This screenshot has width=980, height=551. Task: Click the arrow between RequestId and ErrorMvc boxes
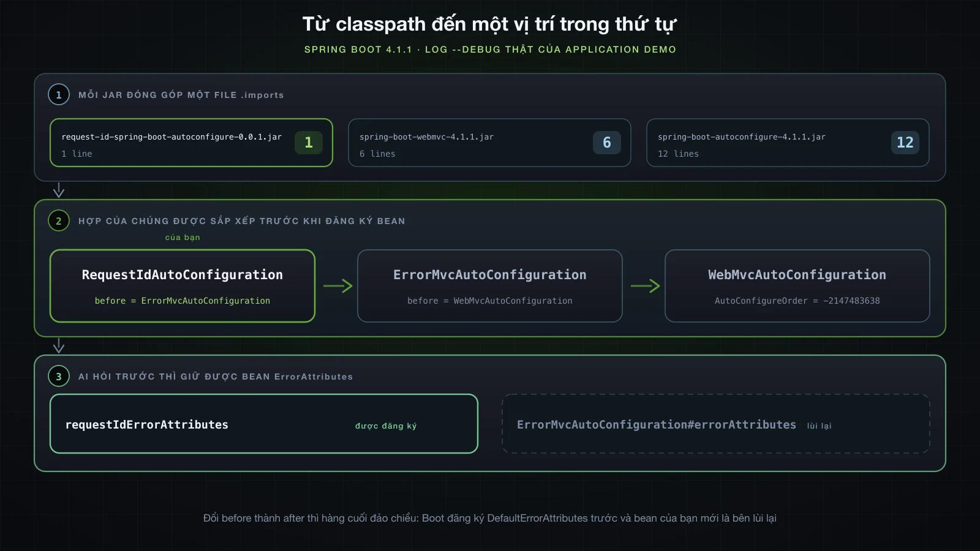(338, 286)
